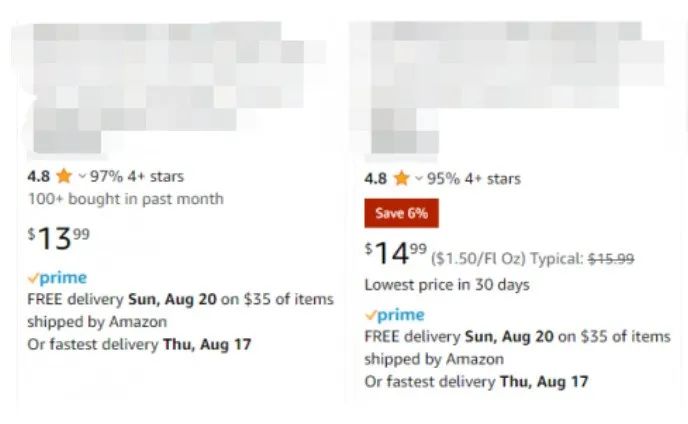Click left 'Or fastest delivery Thu, Aug 17' text
The width and height of the screenshot is (688, 424).
139,344
